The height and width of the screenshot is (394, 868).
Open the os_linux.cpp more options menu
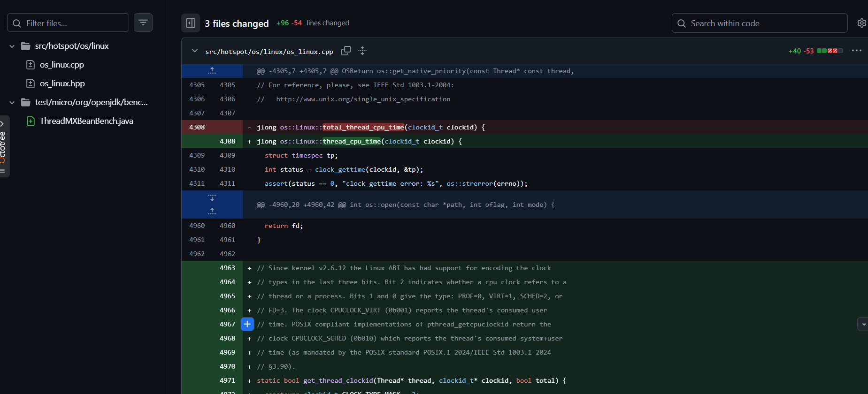(857, 51)
